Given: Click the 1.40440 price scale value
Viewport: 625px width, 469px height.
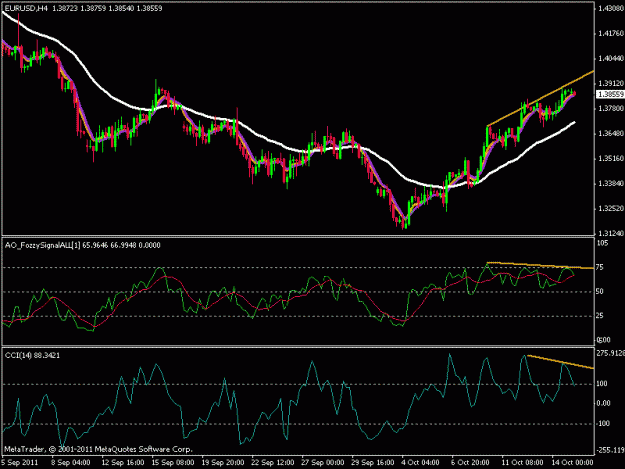Looking at the screenshot, I should pyautogui.click(x=611, y=59).
